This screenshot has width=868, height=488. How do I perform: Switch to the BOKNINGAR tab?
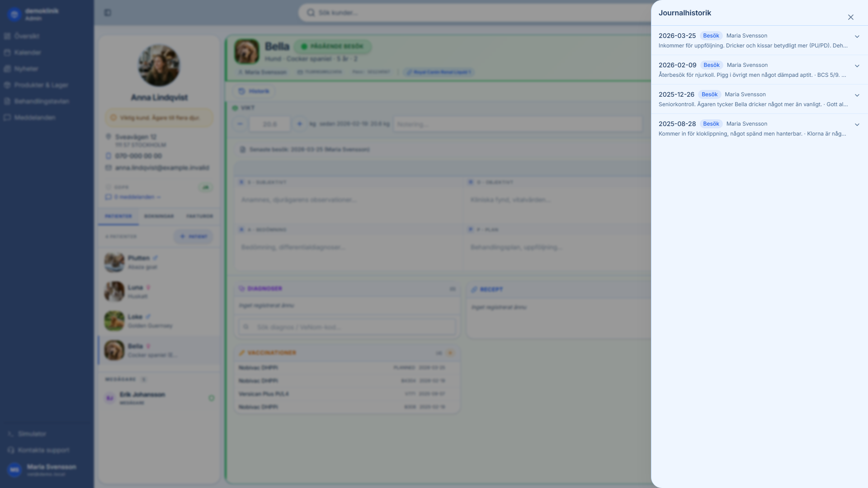tap(159, 216)
